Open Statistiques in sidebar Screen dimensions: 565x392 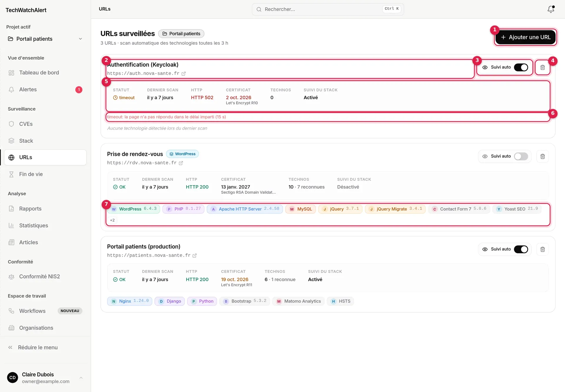pos(45,225)
